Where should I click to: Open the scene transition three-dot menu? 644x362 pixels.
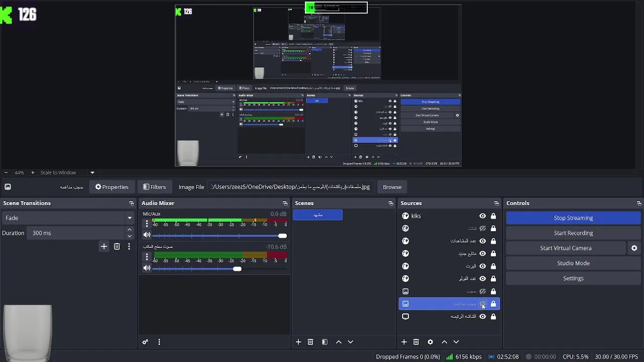(129, 246)
